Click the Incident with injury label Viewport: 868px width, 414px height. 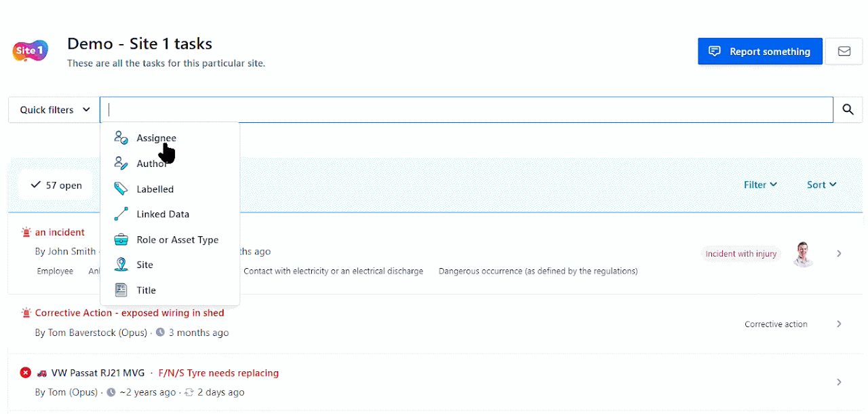click(x=741, y=254)
